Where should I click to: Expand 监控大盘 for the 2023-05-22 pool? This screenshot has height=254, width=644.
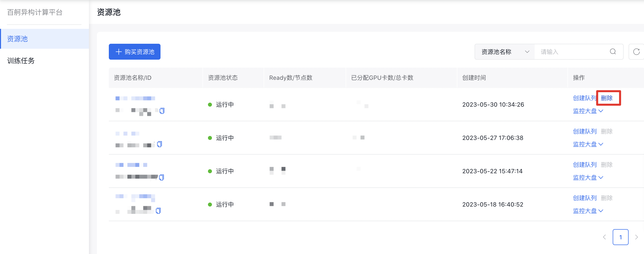point(588,177)
